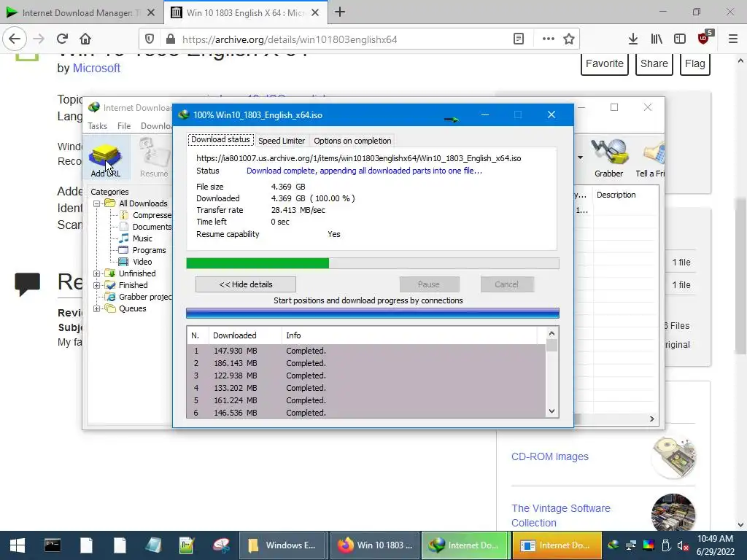
Task: Go to Firefox home page icon
Action: coord(85,39)
